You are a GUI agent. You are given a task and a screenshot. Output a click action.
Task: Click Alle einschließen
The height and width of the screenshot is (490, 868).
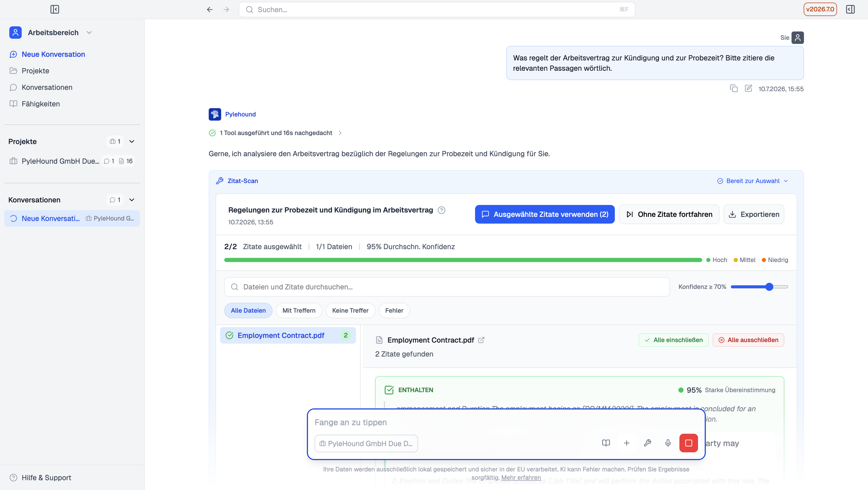click(x=673, y=340)
